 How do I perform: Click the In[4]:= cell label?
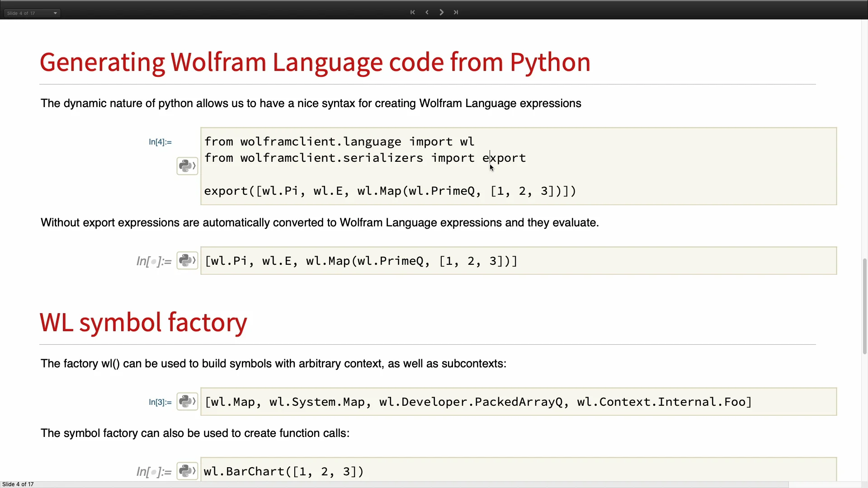tap(160, 142)
